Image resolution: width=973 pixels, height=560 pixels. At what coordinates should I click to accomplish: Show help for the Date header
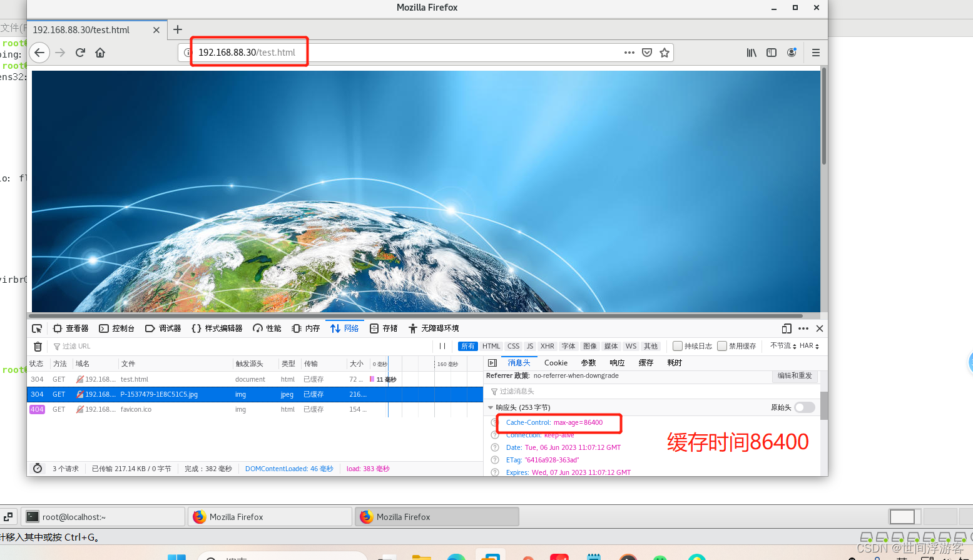point(495,447)
